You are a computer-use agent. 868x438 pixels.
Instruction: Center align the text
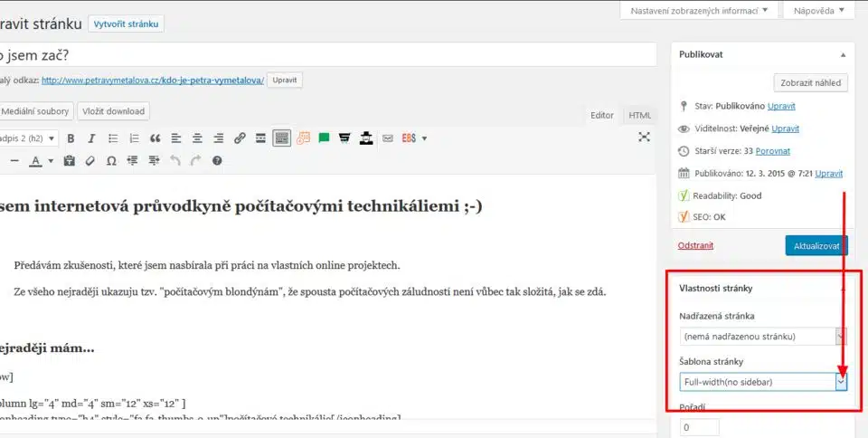pyautogui.click(x=197, y=138)
